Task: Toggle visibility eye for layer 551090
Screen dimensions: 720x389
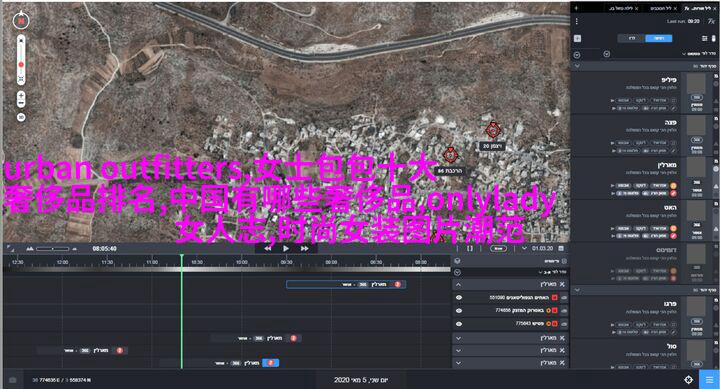Action: tap(459, 298)
